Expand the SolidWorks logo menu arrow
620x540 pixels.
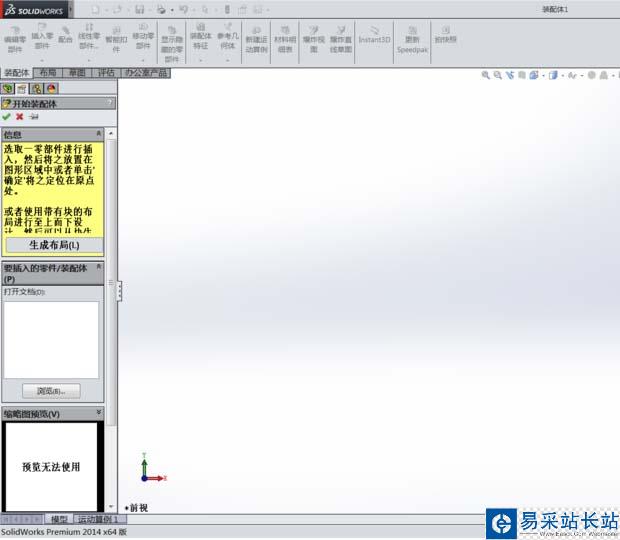coord(71,9)
